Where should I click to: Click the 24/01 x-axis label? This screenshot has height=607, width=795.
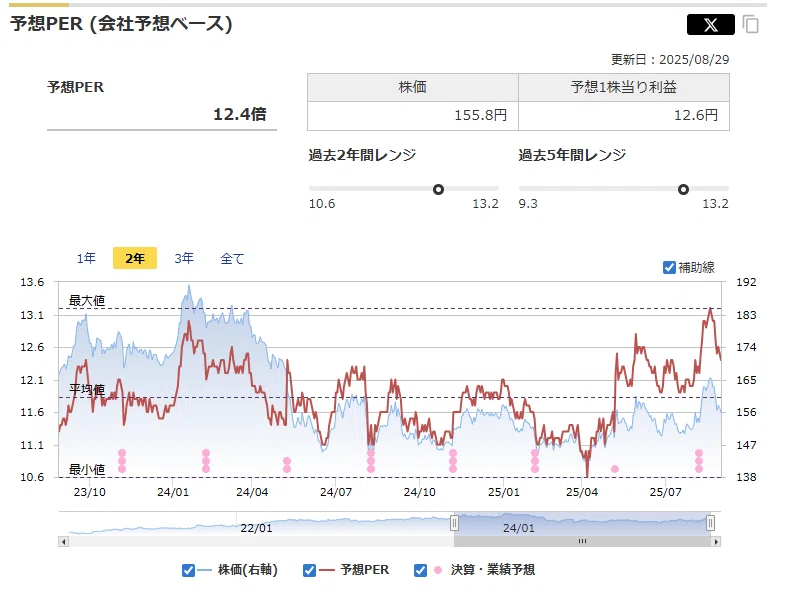click(x=172, y=492)
